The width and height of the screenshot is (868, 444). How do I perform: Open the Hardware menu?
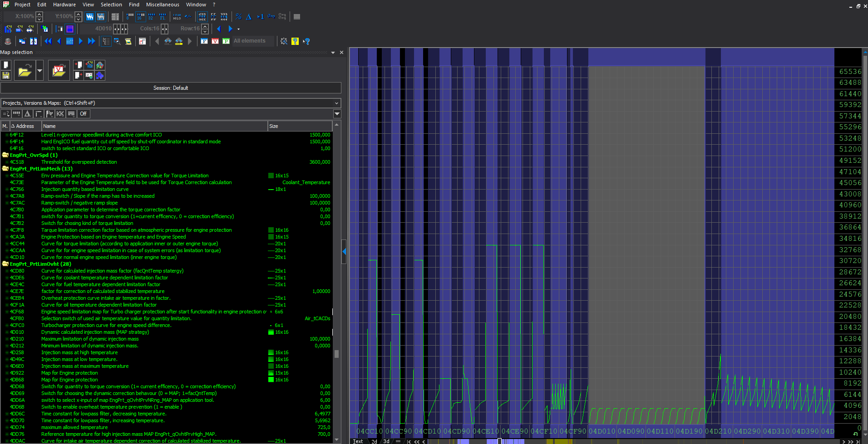64,5
